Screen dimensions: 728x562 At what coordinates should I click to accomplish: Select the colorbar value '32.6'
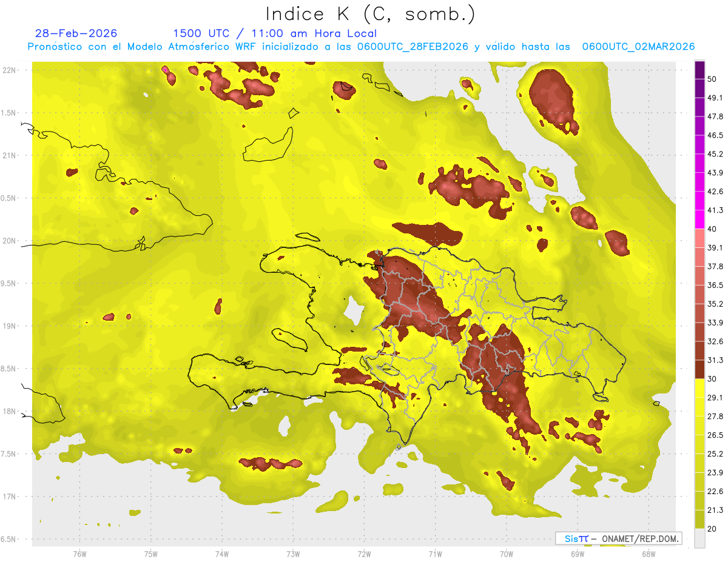tap(715, 341)
